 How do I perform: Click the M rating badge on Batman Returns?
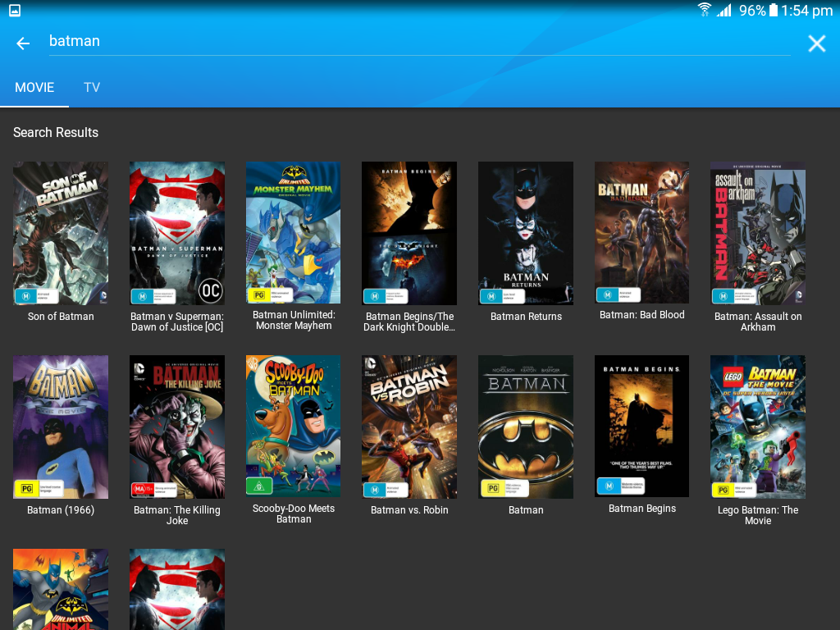(x=502, y=295)
